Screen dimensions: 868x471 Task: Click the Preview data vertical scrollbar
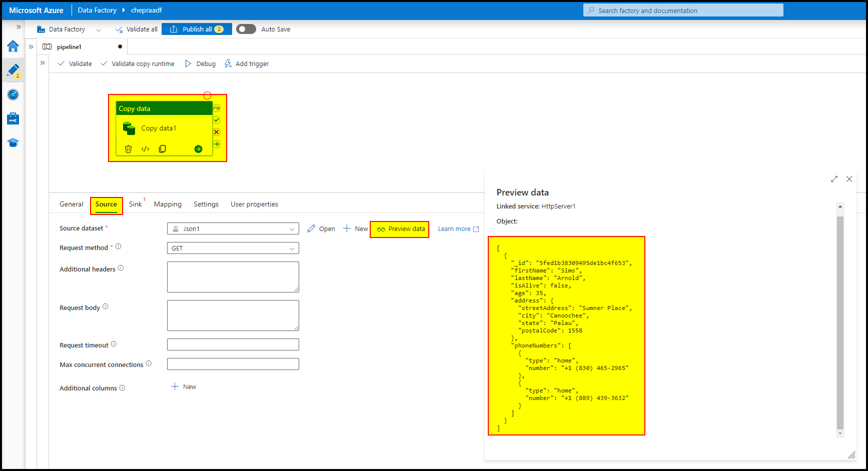tap(840, 323)
